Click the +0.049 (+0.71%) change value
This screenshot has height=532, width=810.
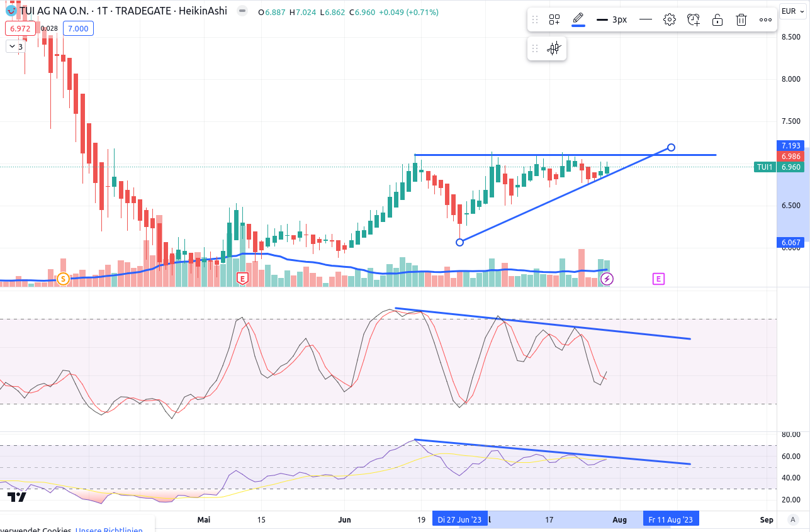[409, 12]
